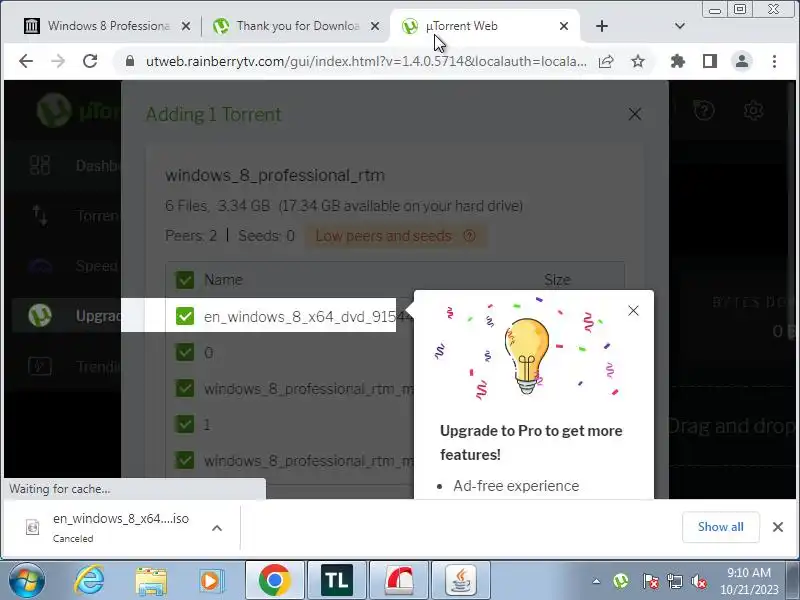The image size is (800, 600).
Task: Go forward to the next page
Action: click(x=58, y=61)
